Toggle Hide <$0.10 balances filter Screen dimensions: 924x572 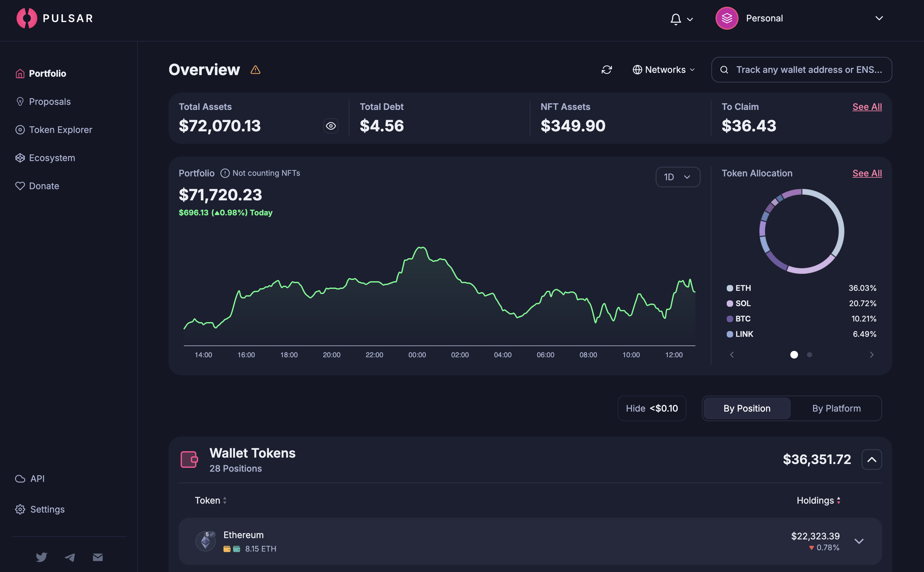(652, 408)
